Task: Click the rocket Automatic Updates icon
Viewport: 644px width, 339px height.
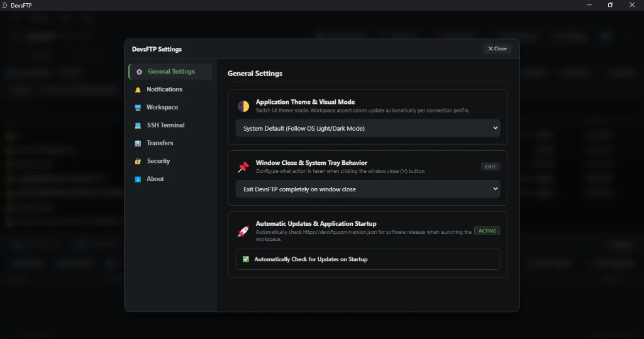Action: click(243, 231)
